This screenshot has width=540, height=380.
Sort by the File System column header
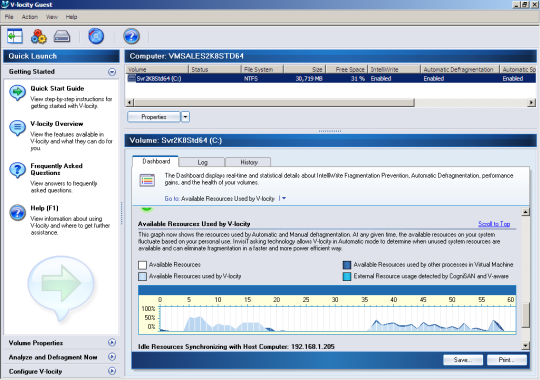click(x=262, y=69)
